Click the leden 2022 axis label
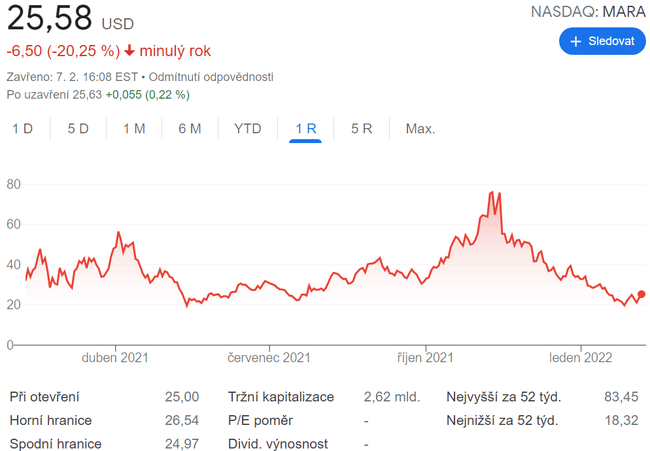Viewport: 650px width, 451px height. coord(580,358)
